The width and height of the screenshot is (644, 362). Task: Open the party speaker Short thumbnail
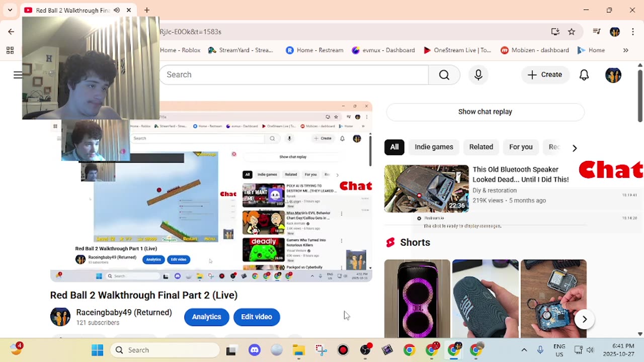(417, 299)
